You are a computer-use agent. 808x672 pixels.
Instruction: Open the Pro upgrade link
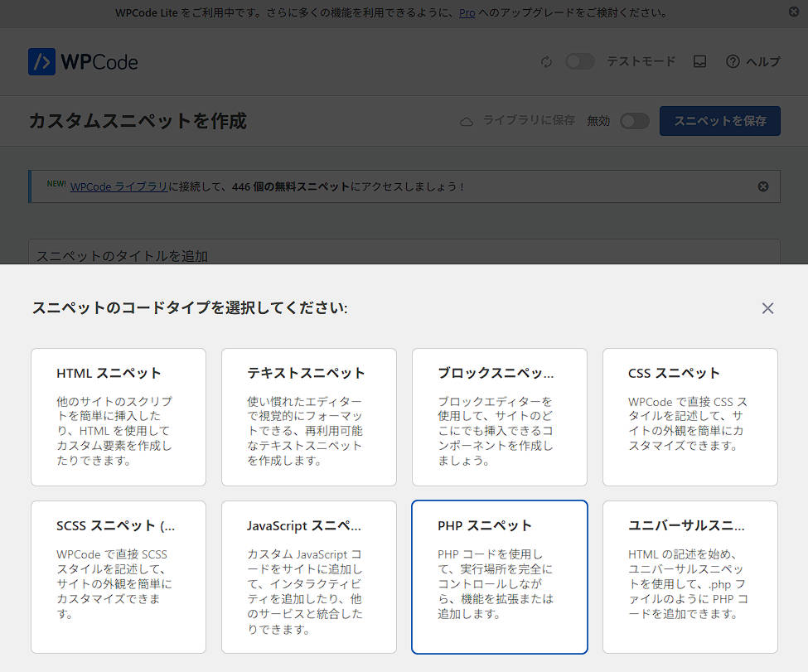(x=467, y=13)
